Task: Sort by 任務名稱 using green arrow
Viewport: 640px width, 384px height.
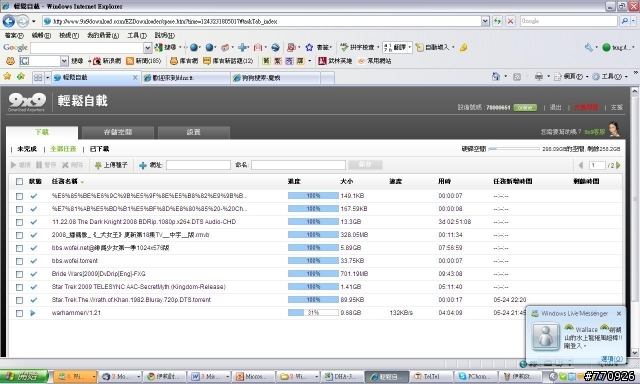Action: click(82, 182)
